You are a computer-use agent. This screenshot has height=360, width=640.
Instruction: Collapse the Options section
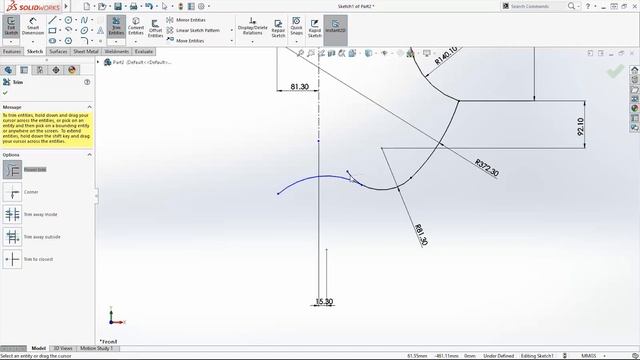(89, 155)
